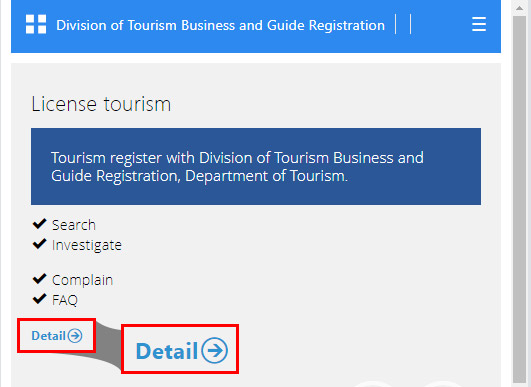Viewport: 531px width, 387px height.
Task: Open the small Detail link text
Action: tap(49, 336)
